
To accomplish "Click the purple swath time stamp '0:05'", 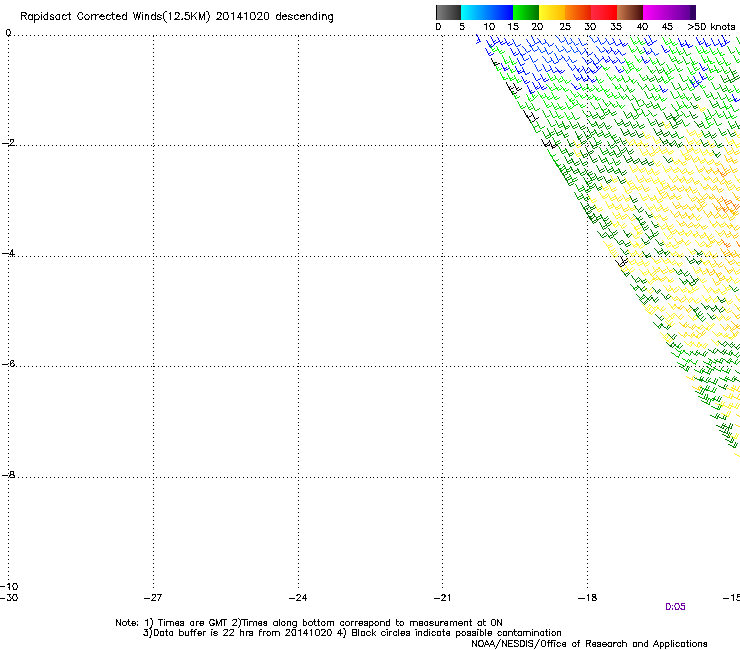I will pos(675,607).
